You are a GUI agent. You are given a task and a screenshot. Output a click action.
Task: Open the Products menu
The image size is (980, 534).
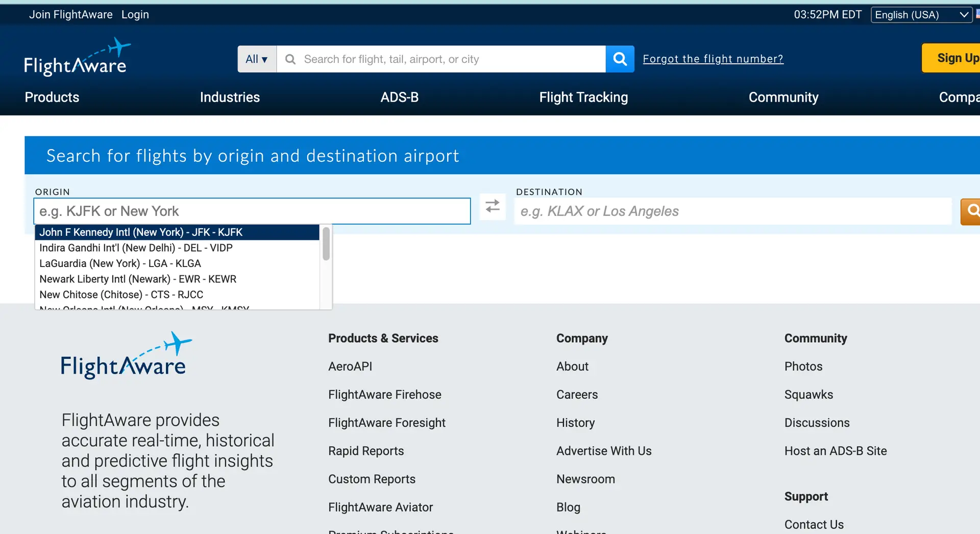pos(52,97)
